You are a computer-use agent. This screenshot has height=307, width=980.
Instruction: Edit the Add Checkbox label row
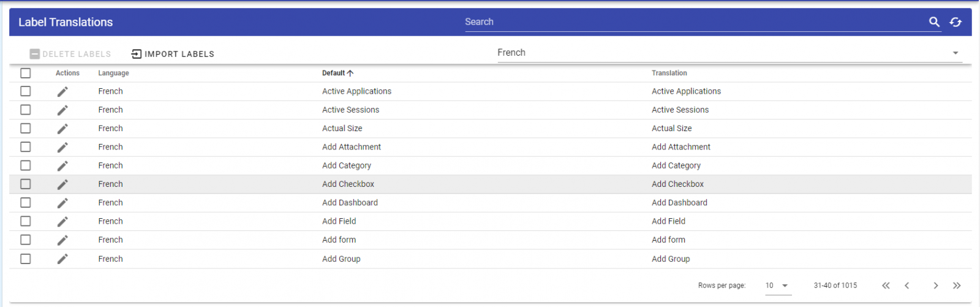coord(62,184)
